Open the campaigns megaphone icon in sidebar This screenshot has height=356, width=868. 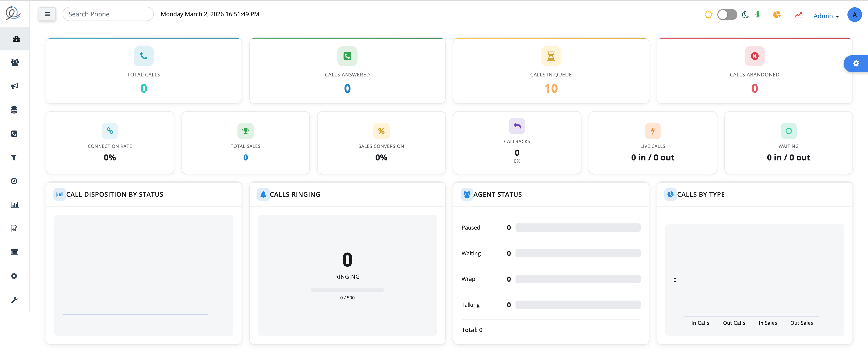(14, 86)
